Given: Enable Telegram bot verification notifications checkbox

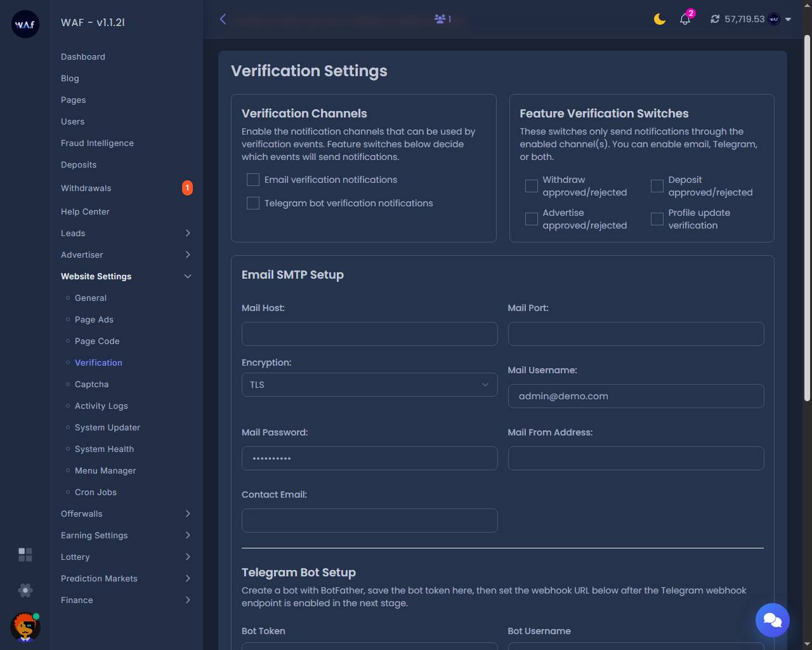Looking at the screenshot, I should point(253,203).
